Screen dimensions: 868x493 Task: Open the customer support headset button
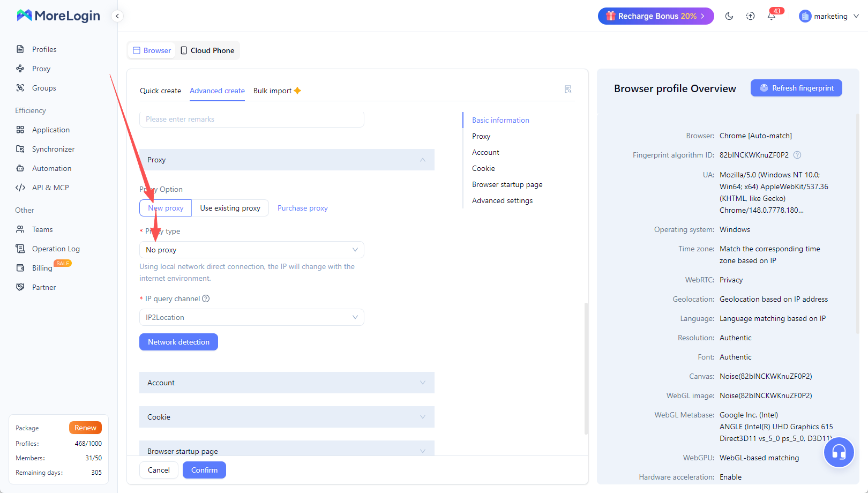click(x=839, y=452)
